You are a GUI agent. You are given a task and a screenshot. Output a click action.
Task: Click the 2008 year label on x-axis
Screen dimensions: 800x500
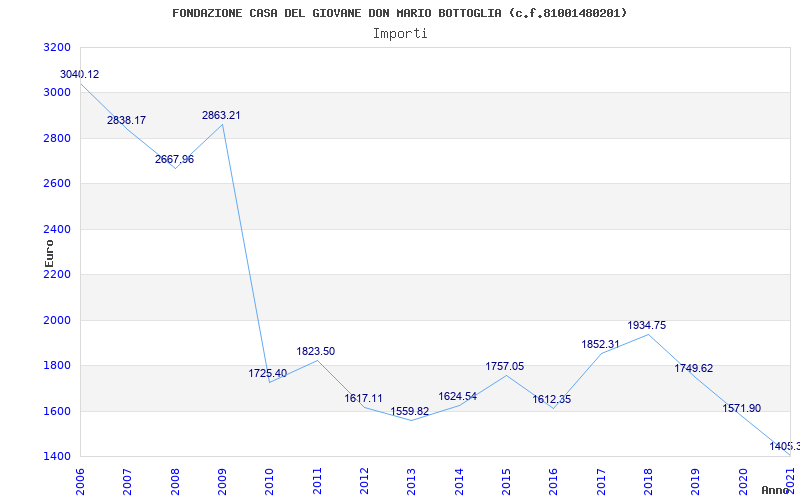[175, 482]
